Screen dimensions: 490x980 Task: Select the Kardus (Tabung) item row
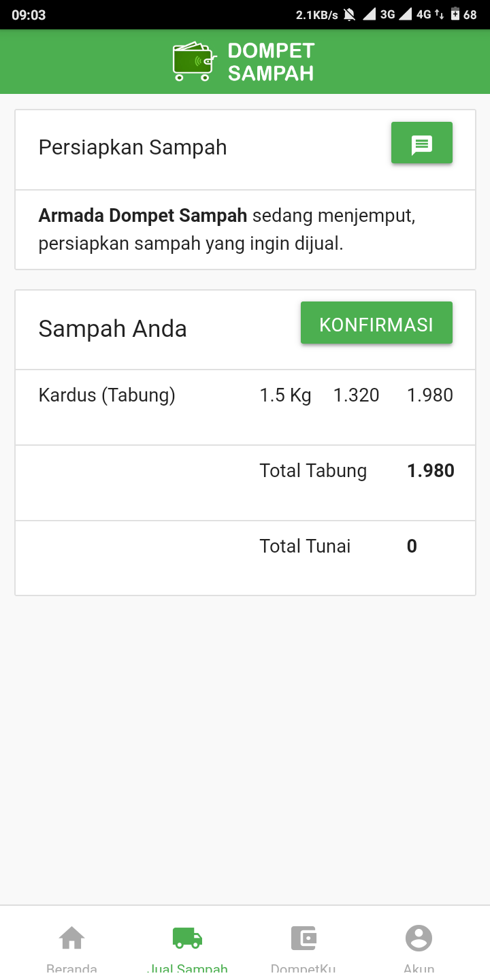coord(107,395)
